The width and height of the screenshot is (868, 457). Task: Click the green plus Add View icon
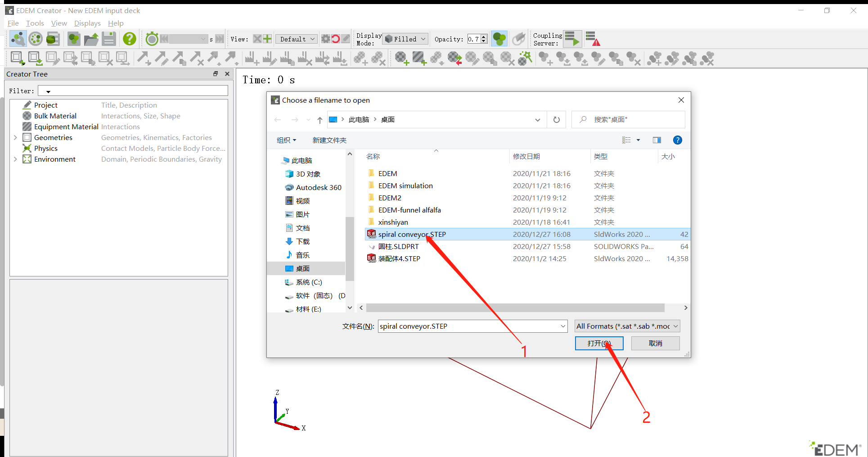pyautogui.click(x=267, y=39)
